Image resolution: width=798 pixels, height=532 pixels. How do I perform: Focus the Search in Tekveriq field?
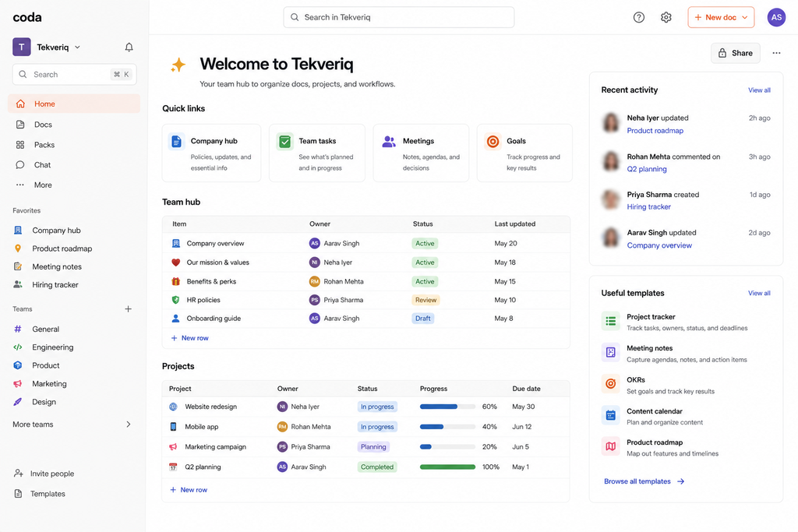click(398, 17)
